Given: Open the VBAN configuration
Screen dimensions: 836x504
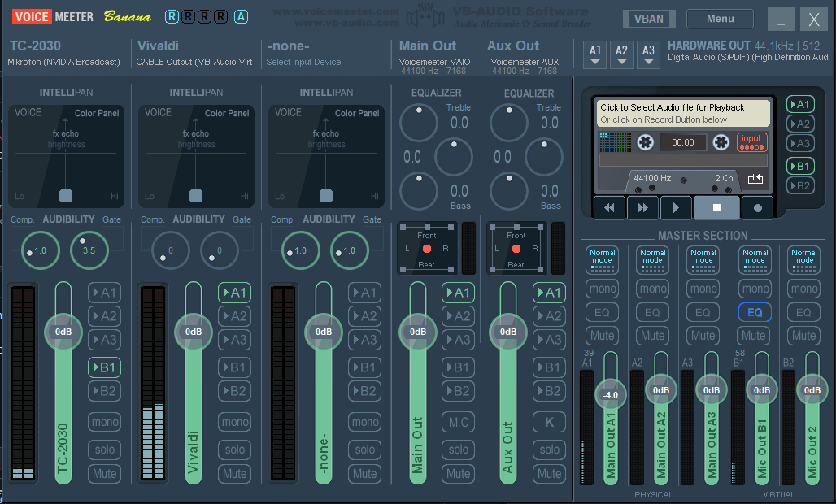Looking at the screenshot, I should pyautogui.click(x=649, y=19).
